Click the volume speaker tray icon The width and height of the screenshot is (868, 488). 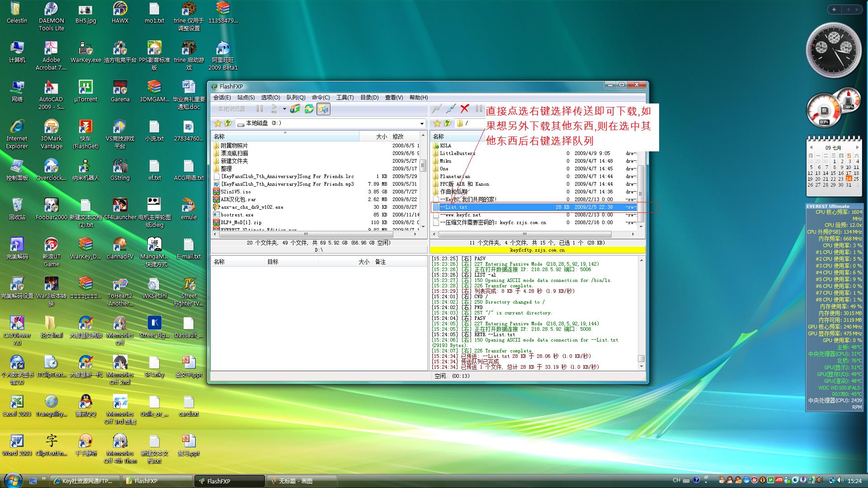[x=840, y=480]
